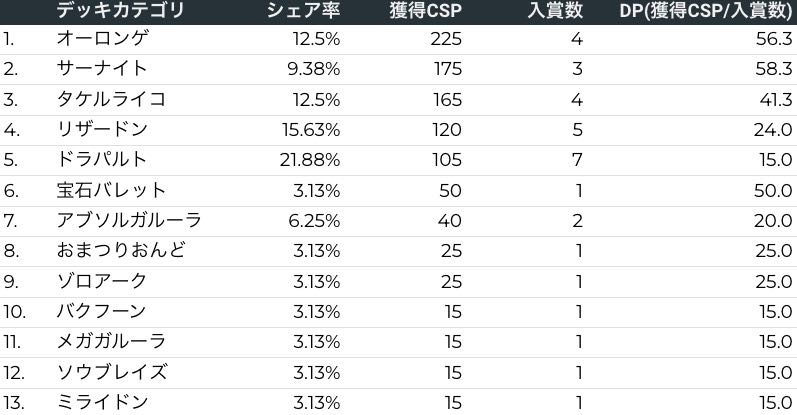Select the 宝石バレット deck entry
Screen dimensions: 797x415
tap(111, 190)
